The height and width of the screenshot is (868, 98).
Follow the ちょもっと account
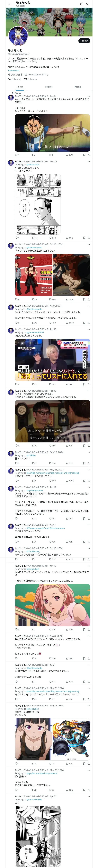[x=84, y=41]
